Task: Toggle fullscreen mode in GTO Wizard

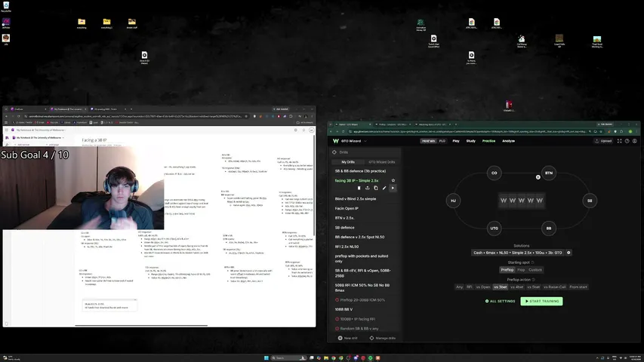Action: 619,141
